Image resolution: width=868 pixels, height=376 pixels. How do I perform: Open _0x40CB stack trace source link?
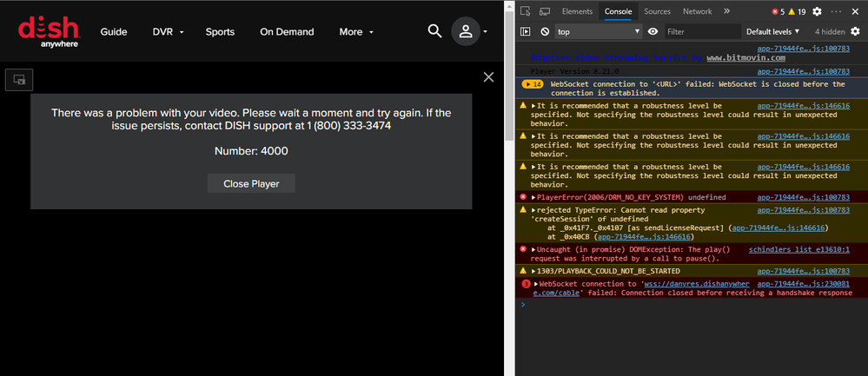click(x=643, y=237)
